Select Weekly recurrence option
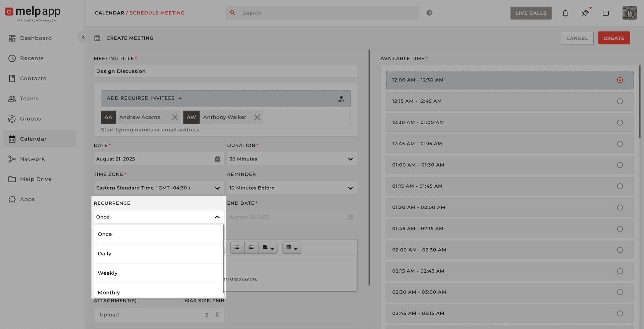 [108, 273]
